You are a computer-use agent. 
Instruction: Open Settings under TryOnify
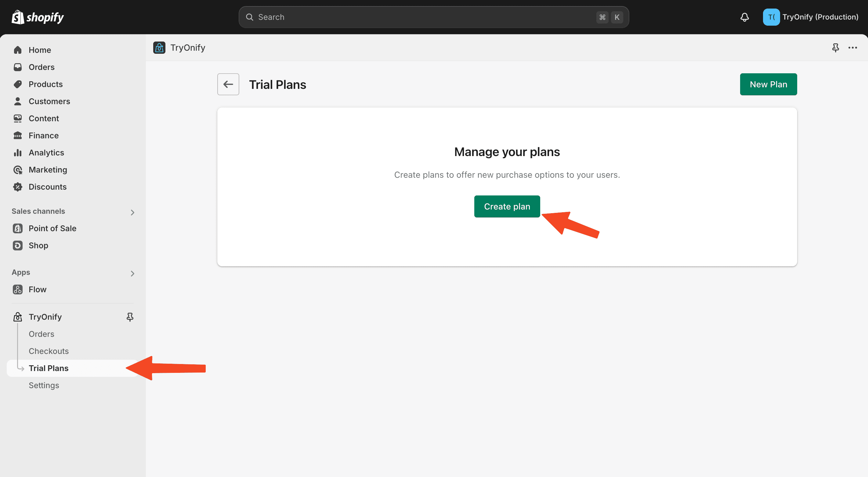tap(44, 385)
